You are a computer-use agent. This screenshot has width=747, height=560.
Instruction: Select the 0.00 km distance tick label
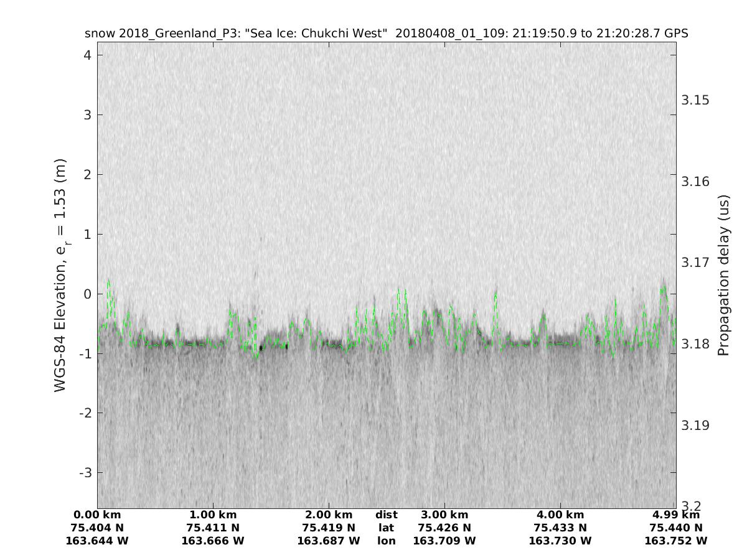[x=97, y=515]
